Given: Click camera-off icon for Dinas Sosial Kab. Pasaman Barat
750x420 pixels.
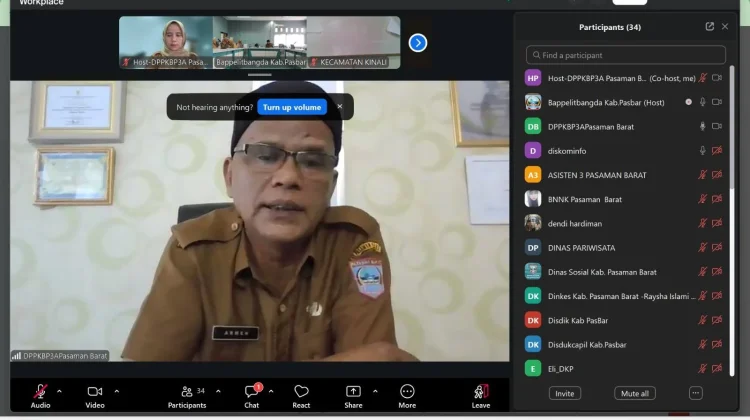Looking at the screenshot, I should point(717,272).
